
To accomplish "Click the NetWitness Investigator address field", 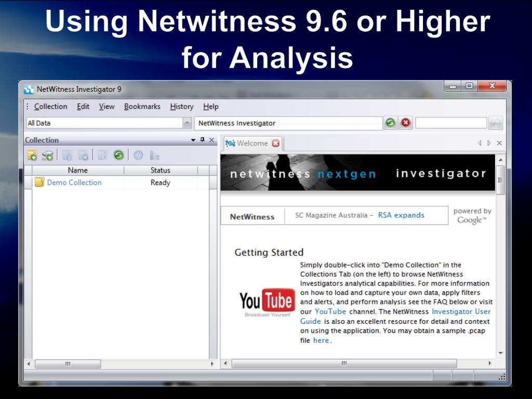I will click(288, 123).
